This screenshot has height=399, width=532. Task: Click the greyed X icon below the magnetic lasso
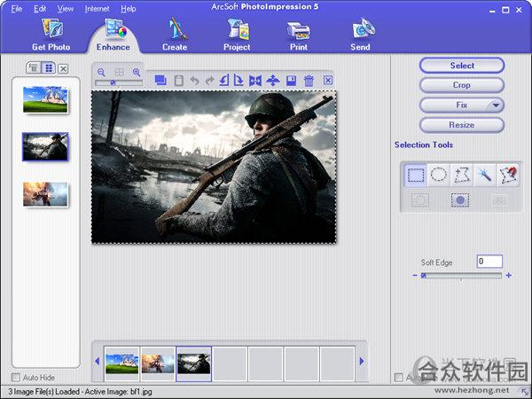coord(499,200)
